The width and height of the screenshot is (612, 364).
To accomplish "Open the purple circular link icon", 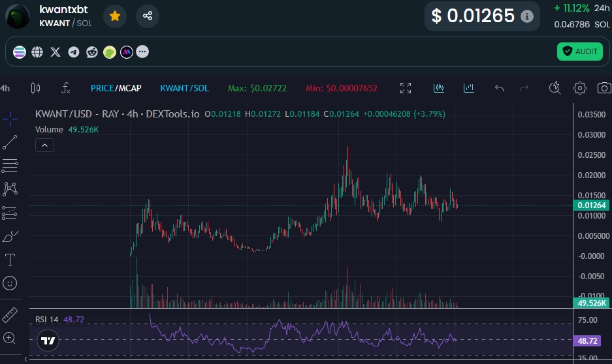I will point(127,52).
